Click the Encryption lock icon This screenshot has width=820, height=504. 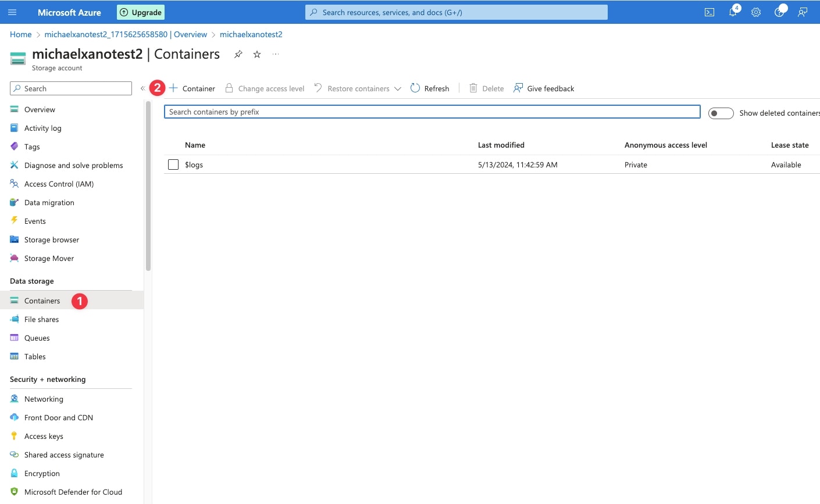(x=15, y=473)
